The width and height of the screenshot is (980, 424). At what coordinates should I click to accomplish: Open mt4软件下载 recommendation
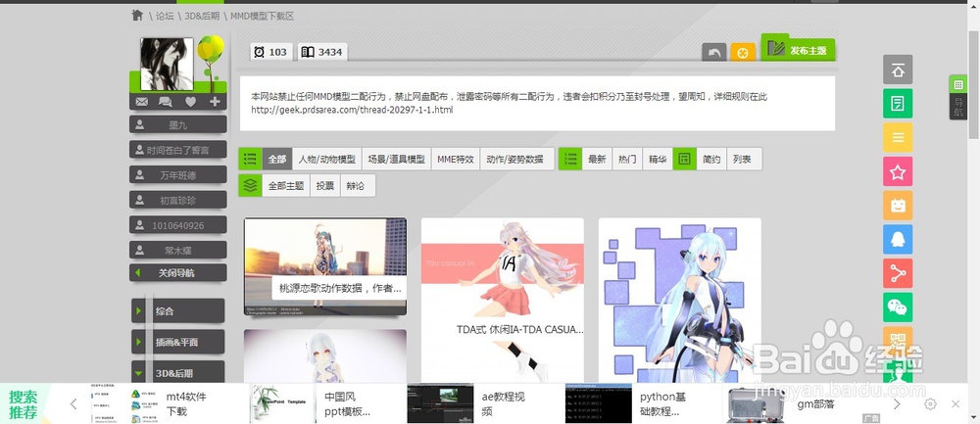pyautogui.click(x=185, y=404)
